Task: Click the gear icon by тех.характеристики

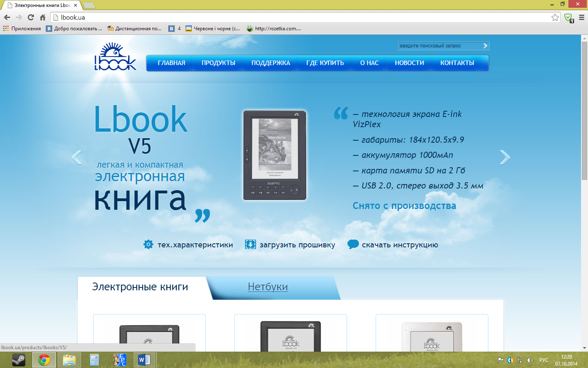Action: (148, 245)
